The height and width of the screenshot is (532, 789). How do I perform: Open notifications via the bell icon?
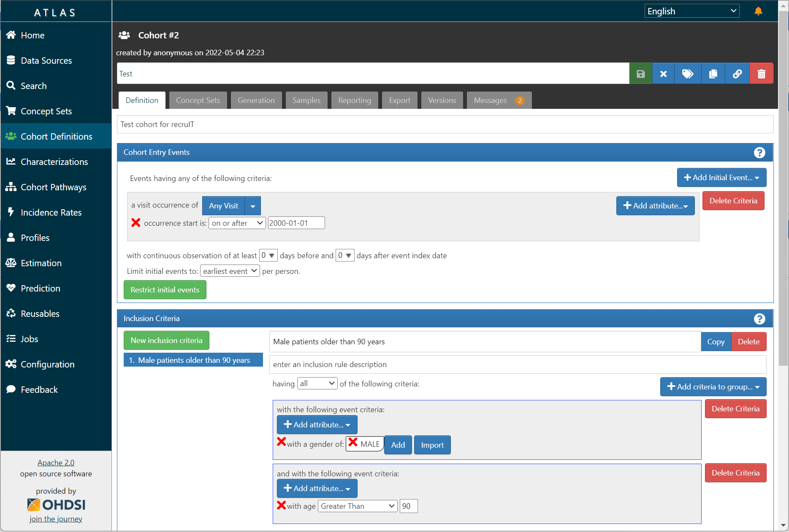click(x=758, y=11)
